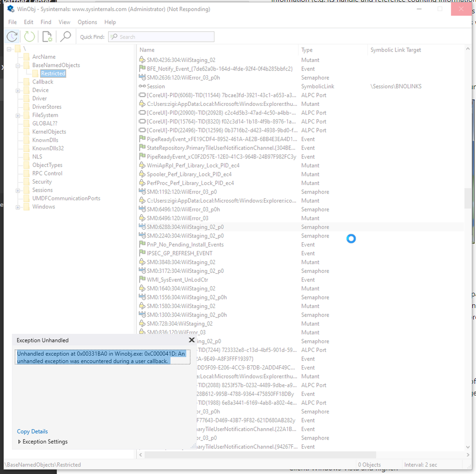Click the \Sessions\BNOLINKS link target cell

(x=396, y=86)
